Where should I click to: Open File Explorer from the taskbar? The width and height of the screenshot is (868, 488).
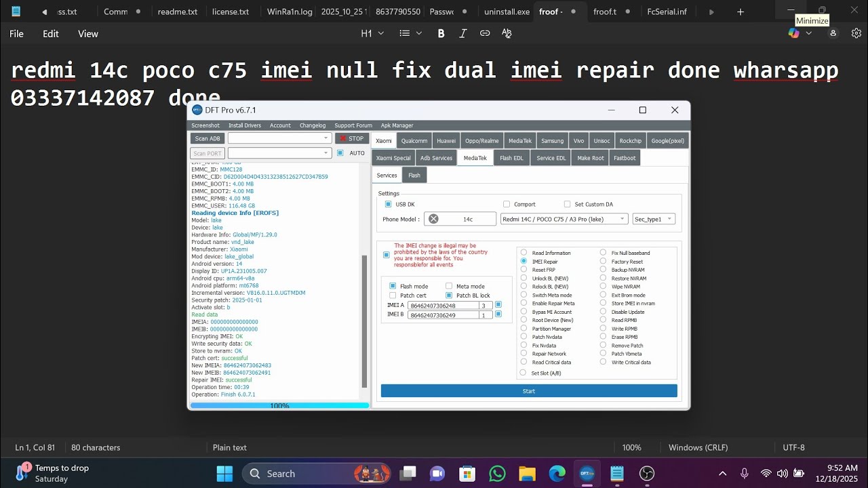tap(527, 473)
